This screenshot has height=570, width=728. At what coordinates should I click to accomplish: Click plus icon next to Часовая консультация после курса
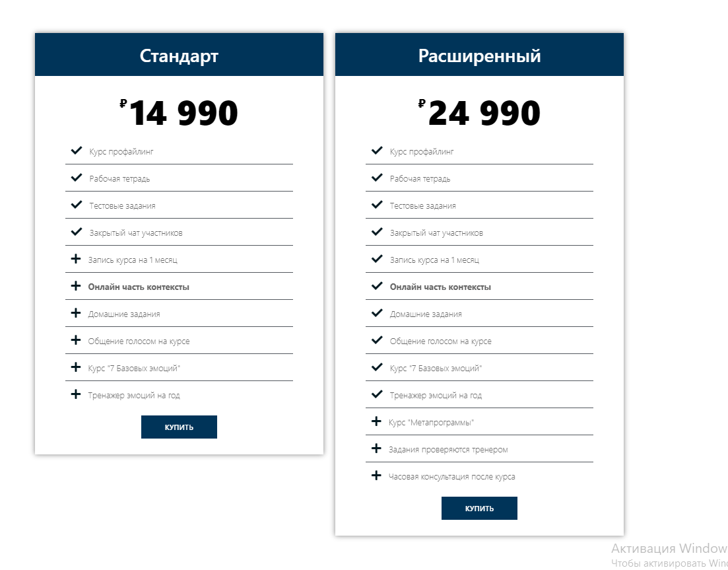(x=376, y=476)
